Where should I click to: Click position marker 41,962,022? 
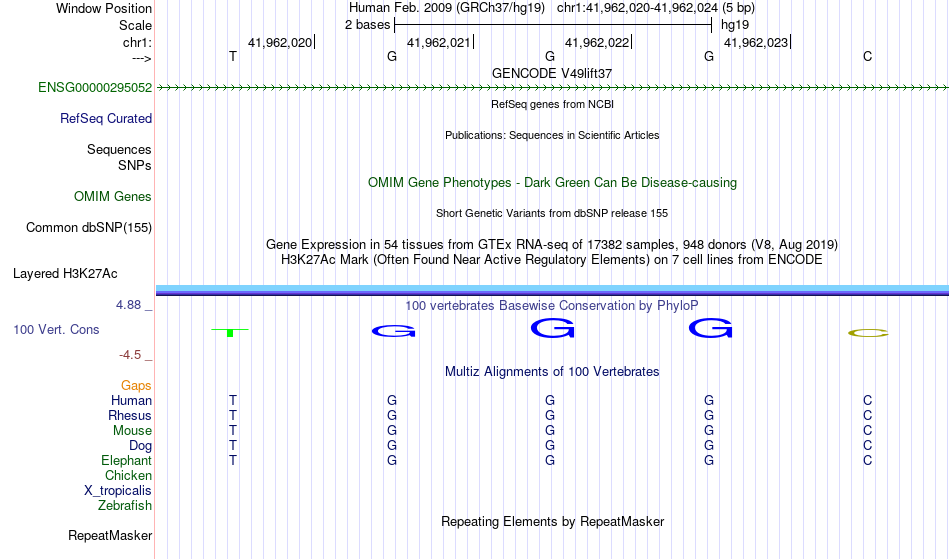tap(597, 42)
